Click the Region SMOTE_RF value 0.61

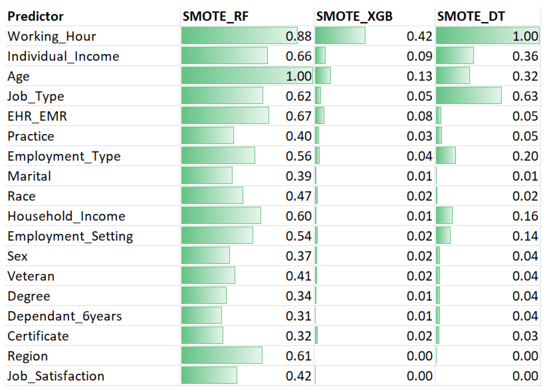(x=298, y=356)
